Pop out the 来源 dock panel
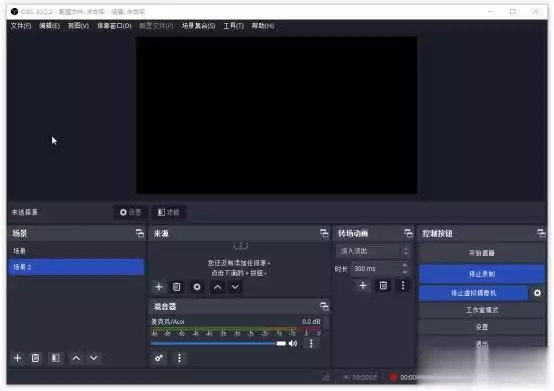 (324, 233)
